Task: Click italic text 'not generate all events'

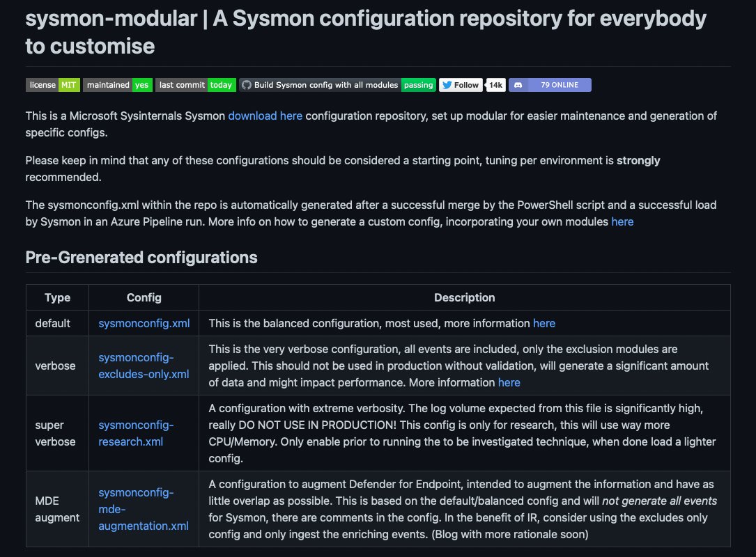Action: tap(660, 501)
